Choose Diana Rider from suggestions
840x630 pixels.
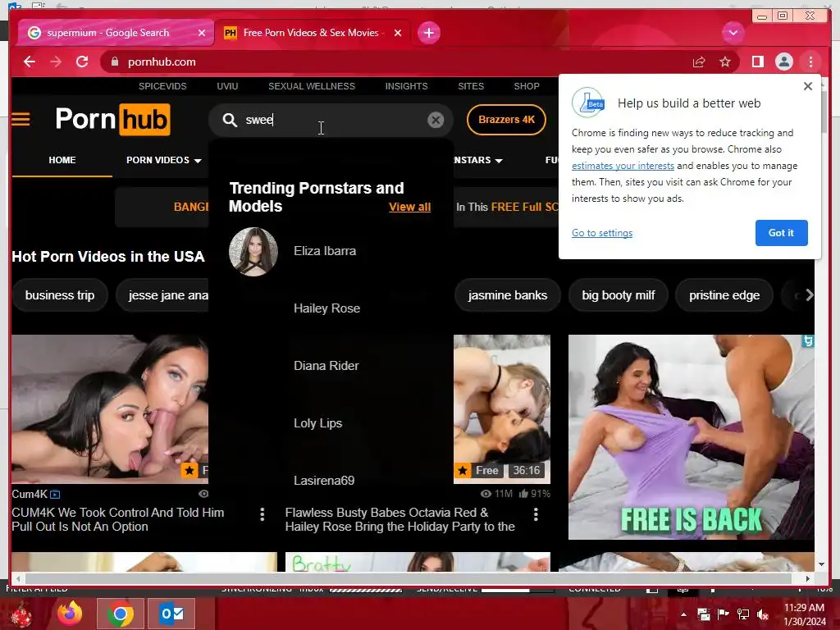(326, 366)
